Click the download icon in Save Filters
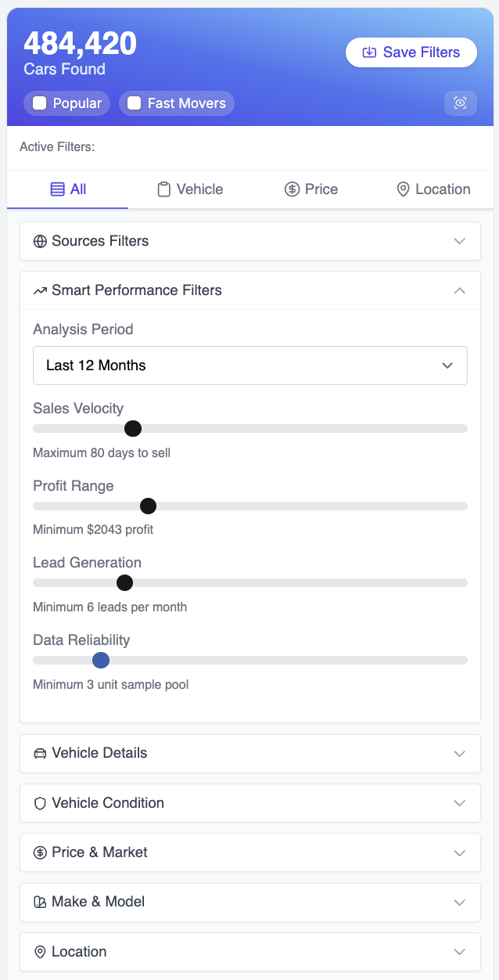Screen dimensions: 499x980 tap(369, 52)
